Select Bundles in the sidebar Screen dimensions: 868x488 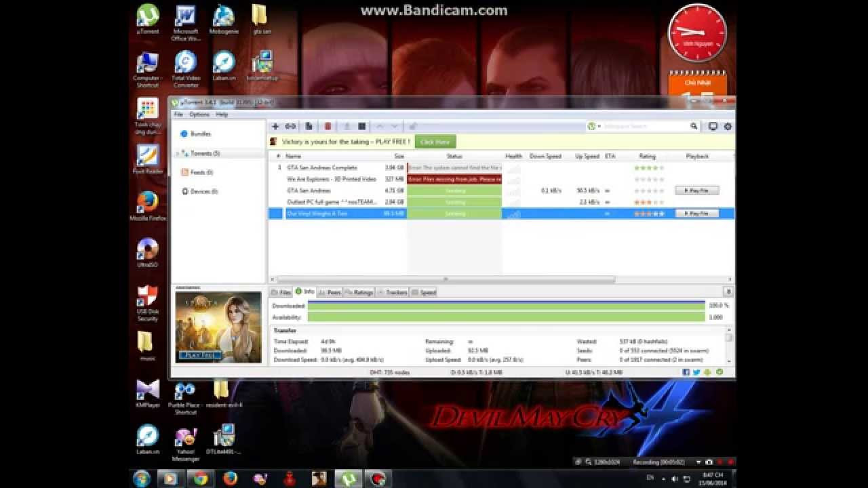coord(201,134)
